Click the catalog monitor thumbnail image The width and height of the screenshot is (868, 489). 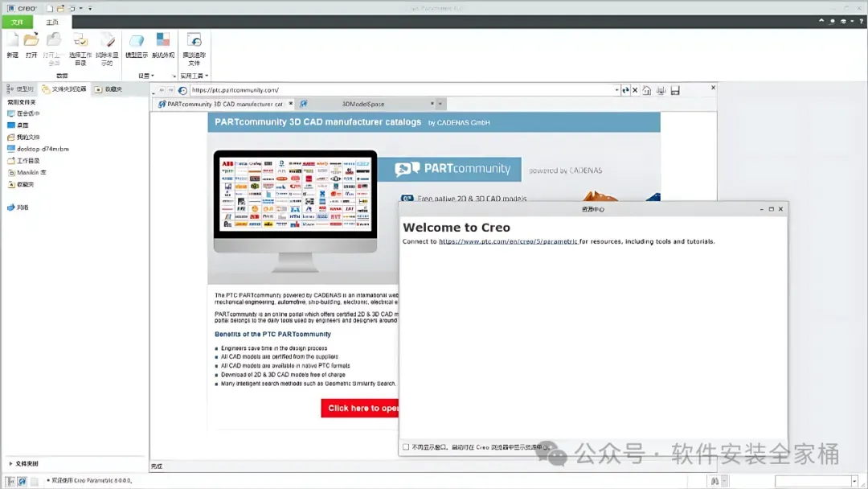tap(295, 211)
